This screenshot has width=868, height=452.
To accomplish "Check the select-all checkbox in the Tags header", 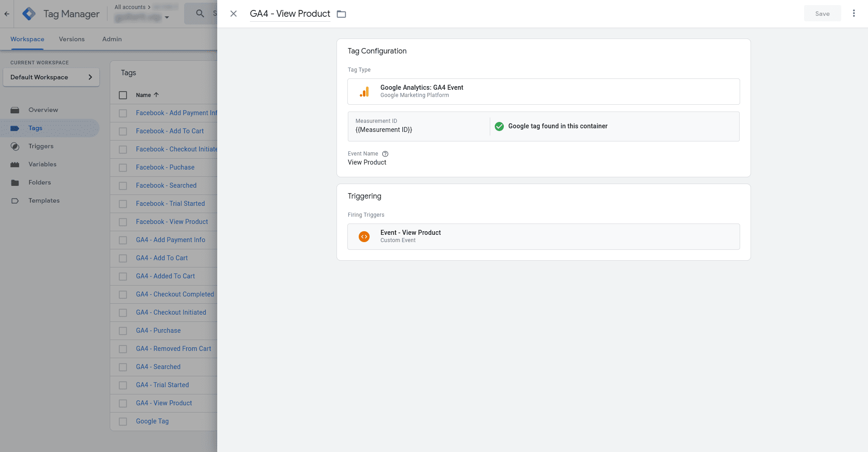I will coord(122,95).
